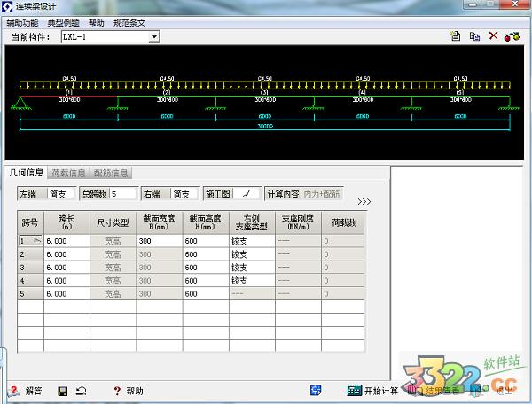This screenshot has width=532, height=404.
Task: Open the 帮助 menu in the menu bar
Action: (x=97, y=23)
